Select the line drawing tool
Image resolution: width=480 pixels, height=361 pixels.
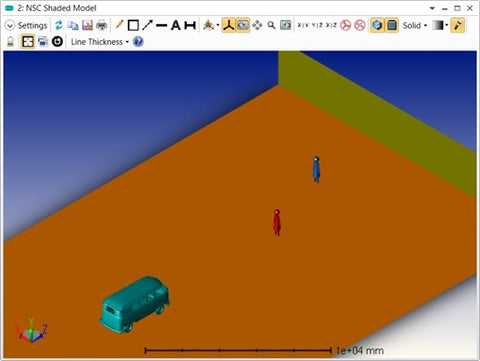pyautogui.click(x=162, y=25)
